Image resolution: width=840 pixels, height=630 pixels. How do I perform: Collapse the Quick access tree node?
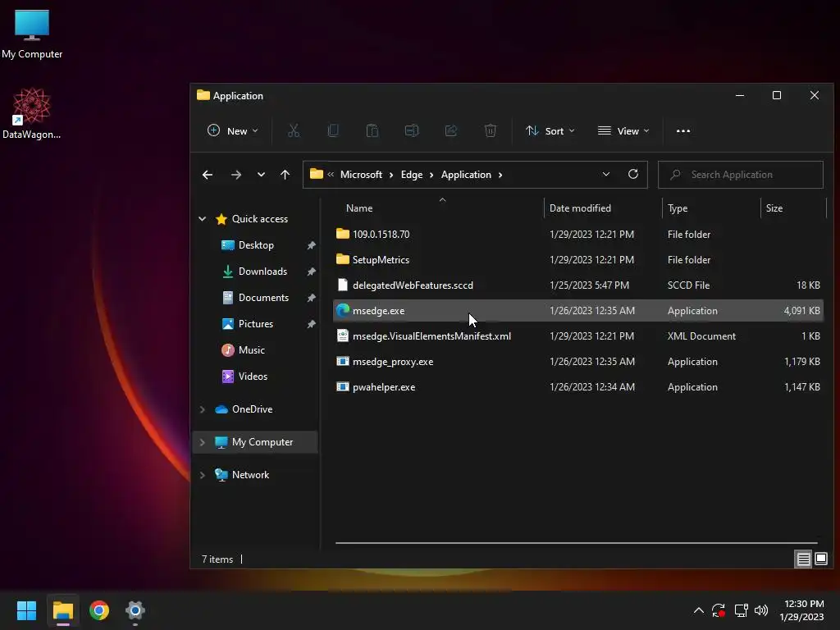click(x=203, y=218)
